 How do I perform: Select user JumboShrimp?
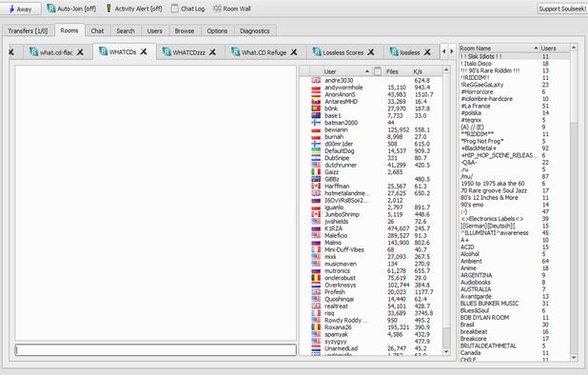371,214
